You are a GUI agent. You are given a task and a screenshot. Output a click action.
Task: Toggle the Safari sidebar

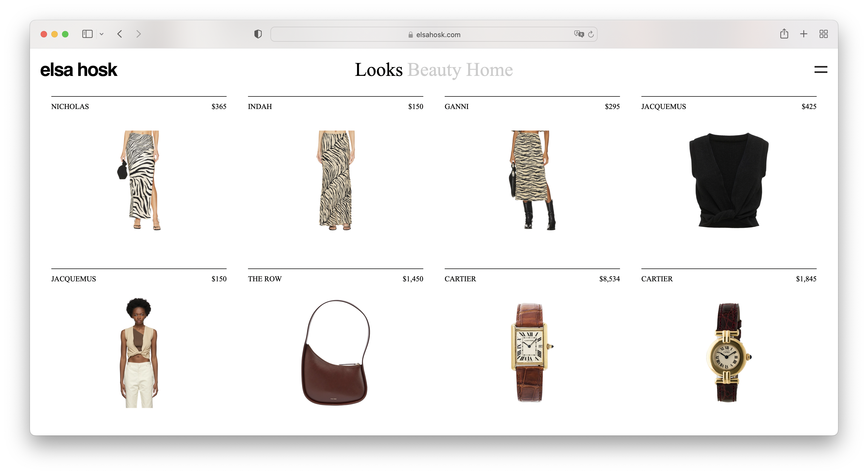[87, 34]
